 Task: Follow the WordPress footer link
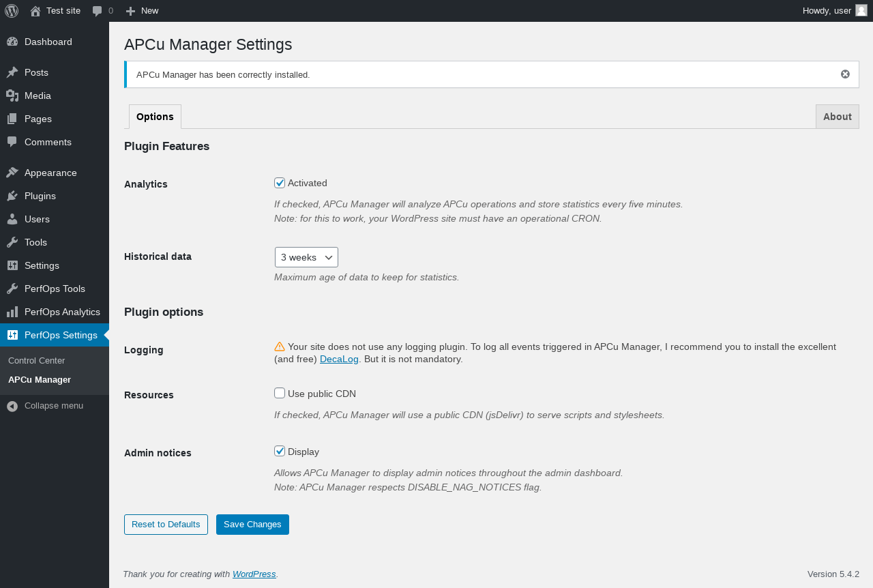pos(254,574)
